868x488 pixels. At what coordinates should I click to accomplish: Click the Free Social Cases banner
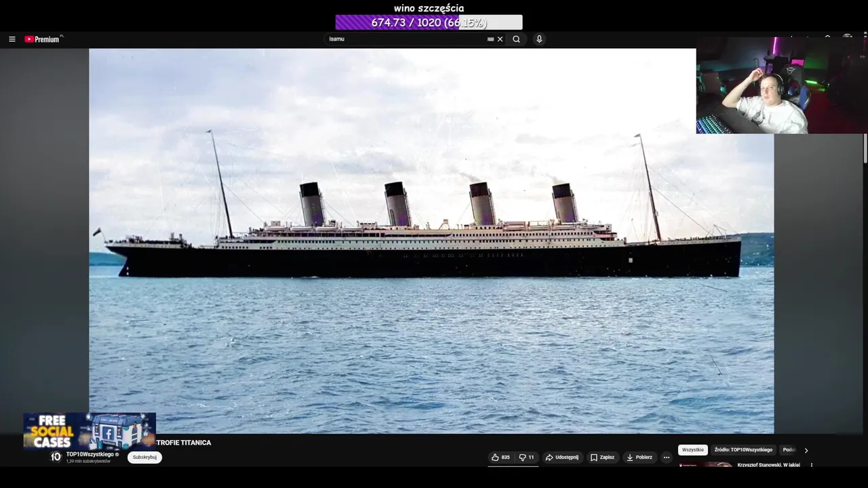pyautogui.click(x=90, y=432)
